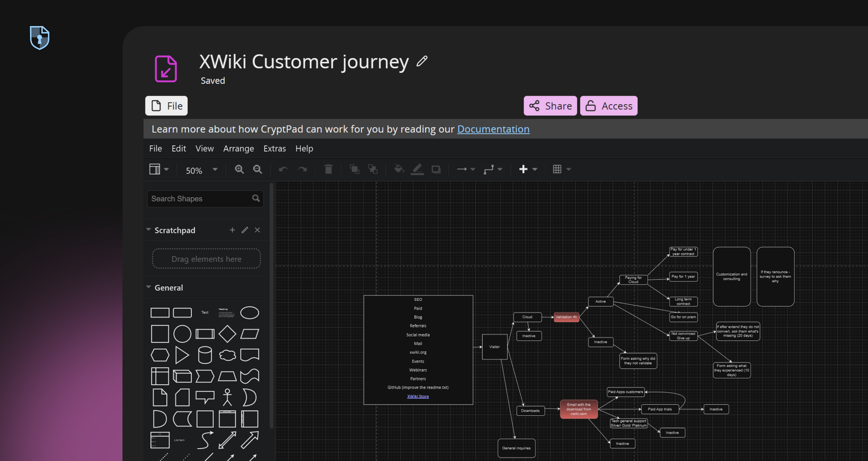868x461 pixels.
Task: Add a new item to Scratchpad
Action: coord(232,230)
